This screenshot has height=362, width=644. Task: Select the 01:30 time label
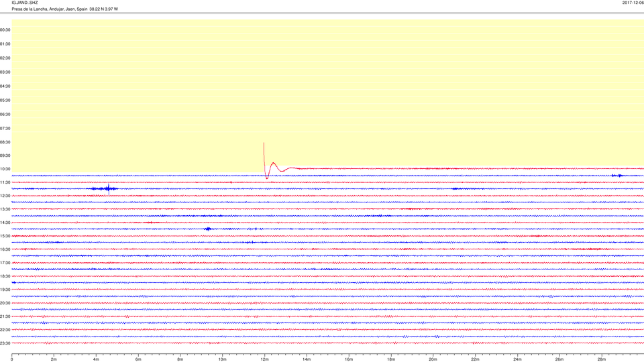[x=5, y=44]
